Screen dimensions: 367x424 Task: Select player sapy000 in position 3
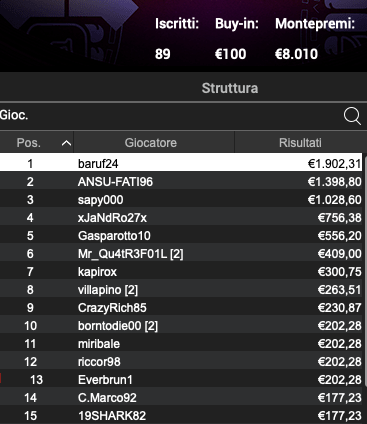[x=181, y=200]
